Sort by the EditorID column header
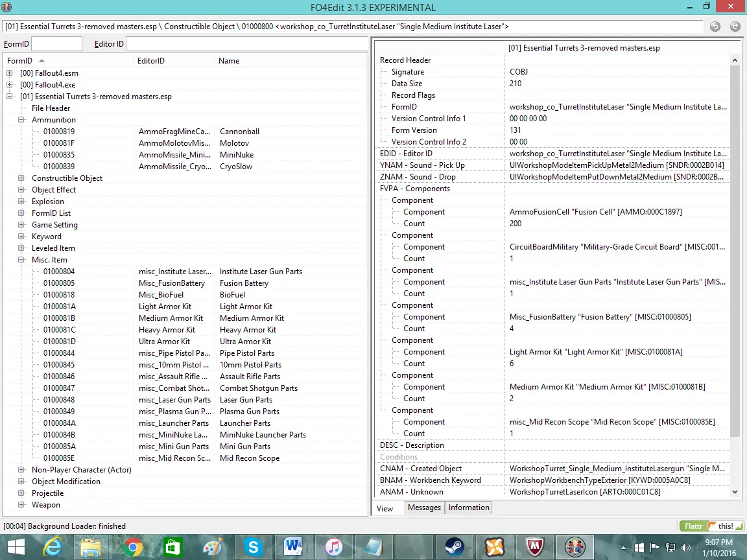747x560 pixels. pos(174,60)
